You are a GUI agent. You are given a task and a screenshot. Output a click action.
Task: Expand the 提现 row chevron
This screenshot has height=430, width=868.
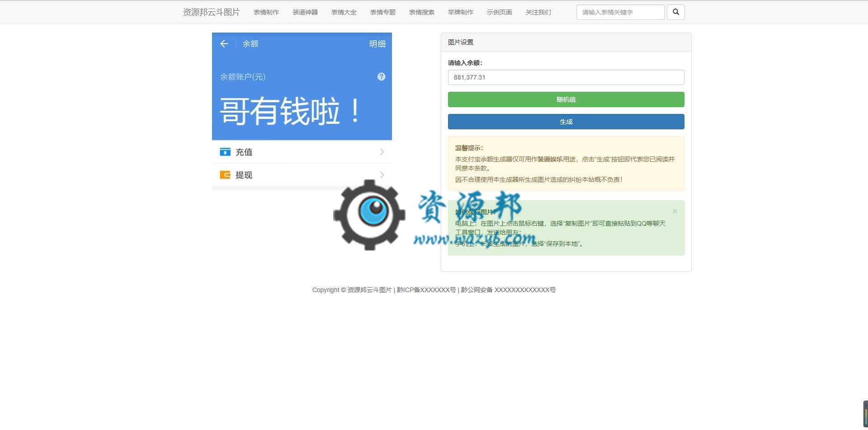tap(382, 175)
